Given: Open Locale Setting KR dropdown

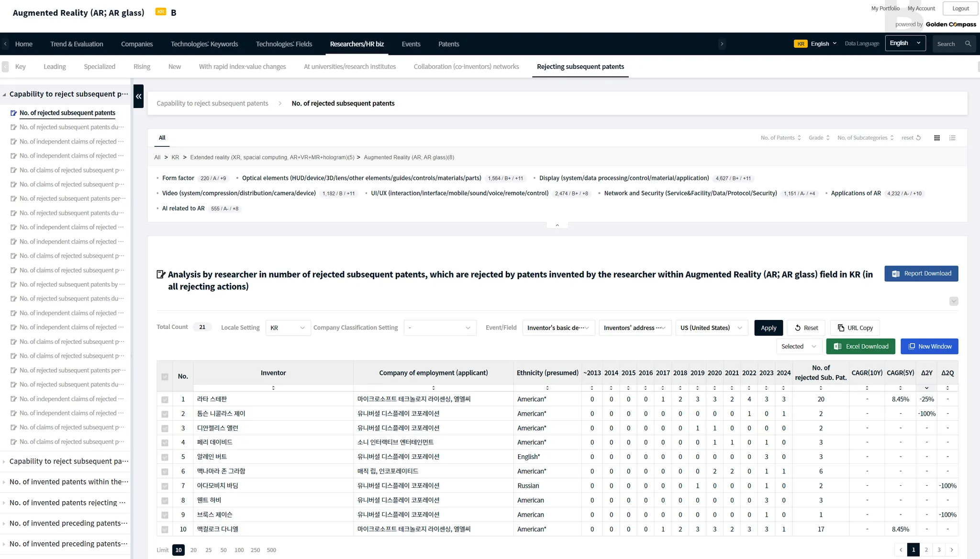Looking at the screenshot, I should pos(288,328).
